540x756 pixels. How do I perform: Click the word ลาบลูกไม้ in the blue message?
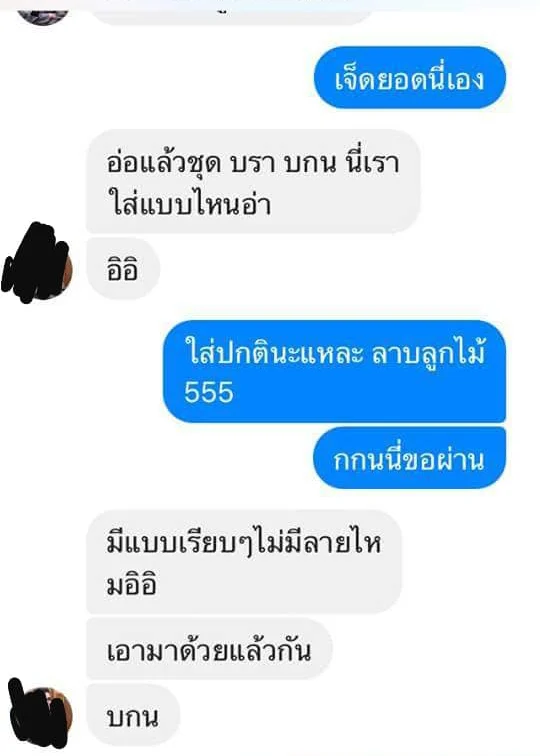(x=428, y=352)
